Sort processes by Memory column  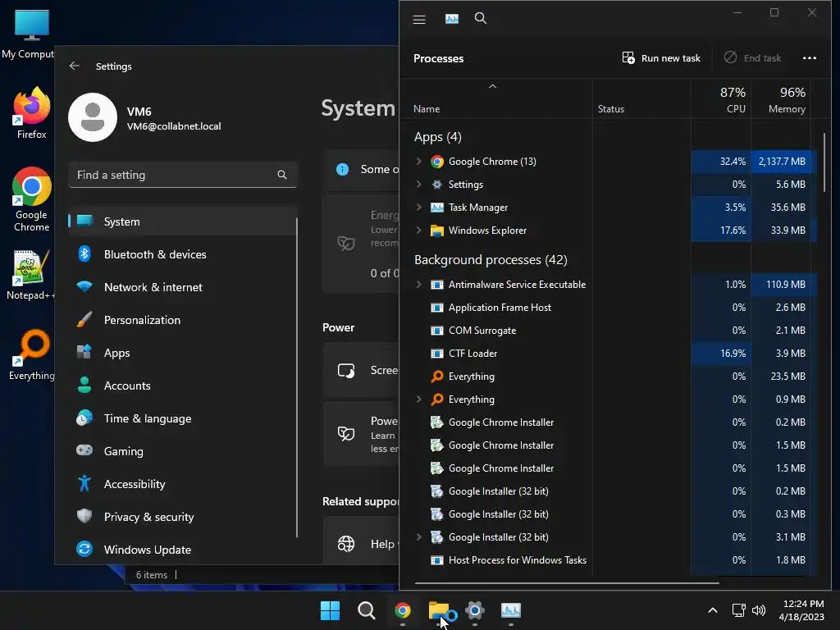(x=787, y=109)
